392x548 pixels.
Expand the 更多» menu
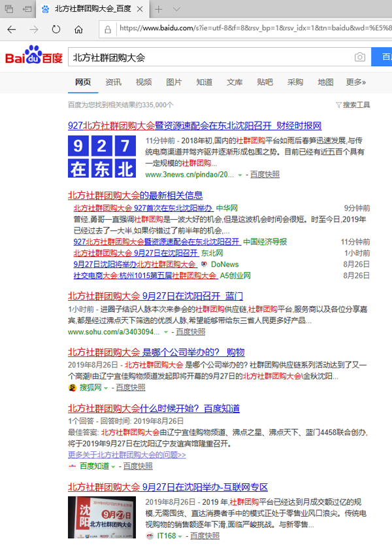(356, 82)
